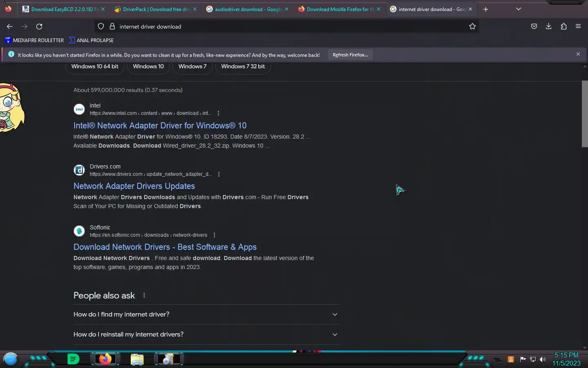Click the Softonic site favicon
This screenshot has width=588, height=368.
[x=79, y=231]
